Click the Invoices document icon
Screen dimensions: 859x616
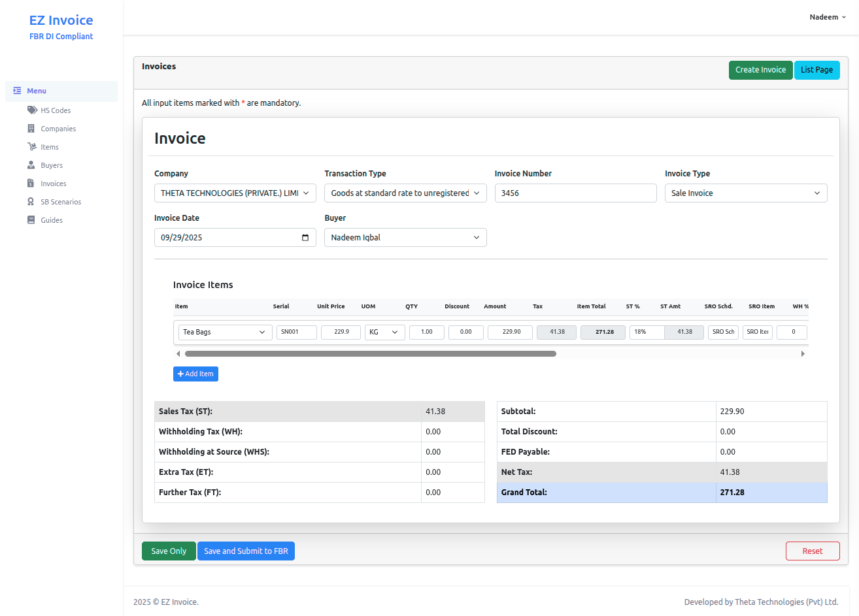31,184
